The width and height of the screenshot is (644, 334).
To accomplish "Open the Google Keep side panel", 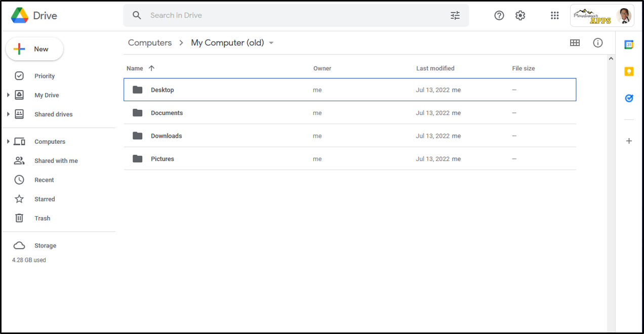I will 629,71.
